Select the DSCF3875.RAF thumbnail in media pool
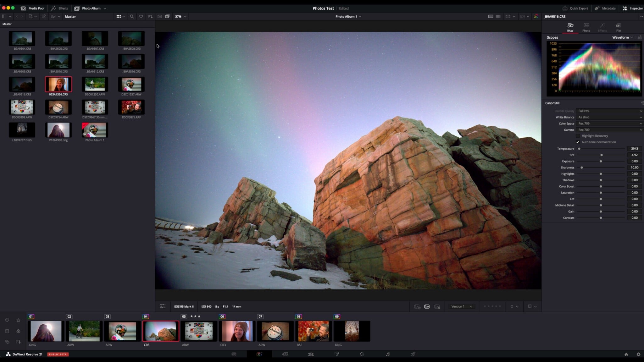Screen dimensions: 644x362 coord(131,107)
